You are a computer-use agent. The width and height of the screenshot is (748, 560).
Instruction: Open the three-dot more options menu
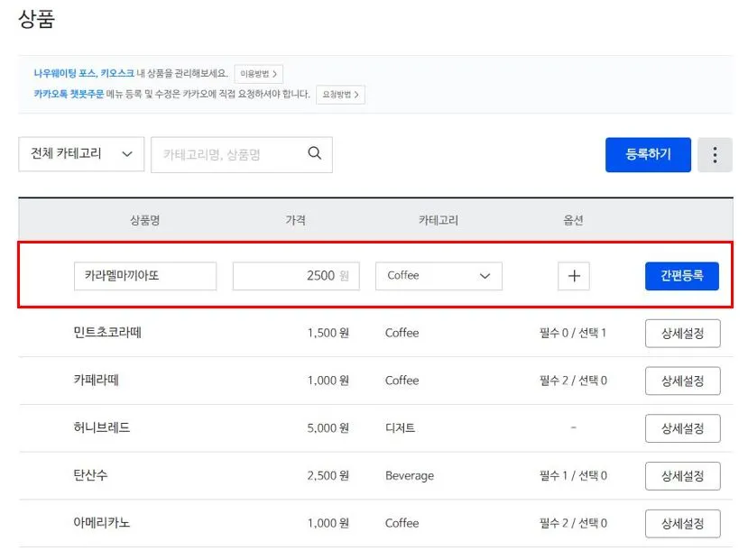click(714, 155)
